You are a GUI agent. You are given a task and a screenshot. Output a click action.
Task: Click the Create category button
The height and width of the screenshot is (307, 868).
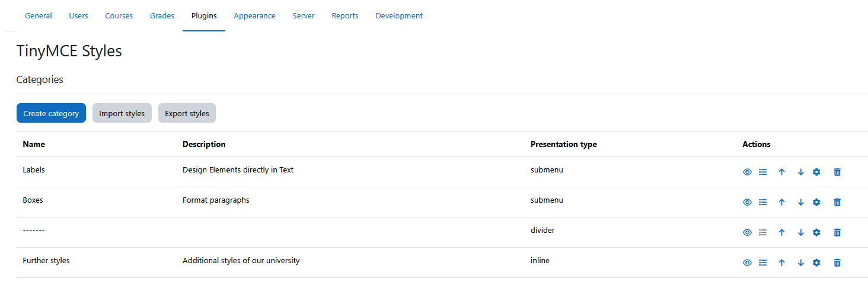(x=51, y=113)
